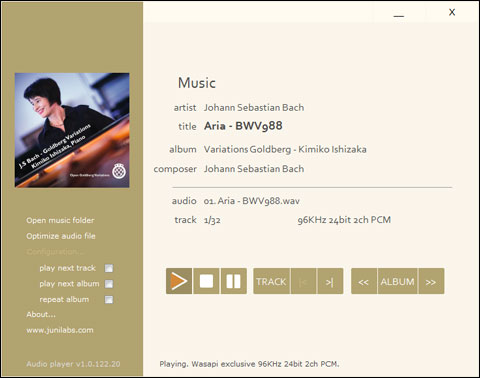The image size is (480, 378).
Task: Choose Optimize audio file
Action: (x=61, y=236)
